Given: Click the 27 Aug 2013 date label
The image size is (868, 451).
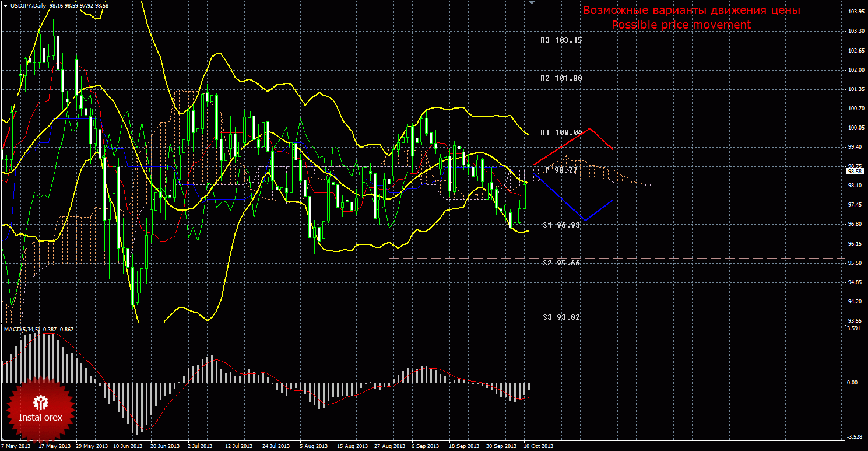Looking at the screenshot, I should pos(389,446).
